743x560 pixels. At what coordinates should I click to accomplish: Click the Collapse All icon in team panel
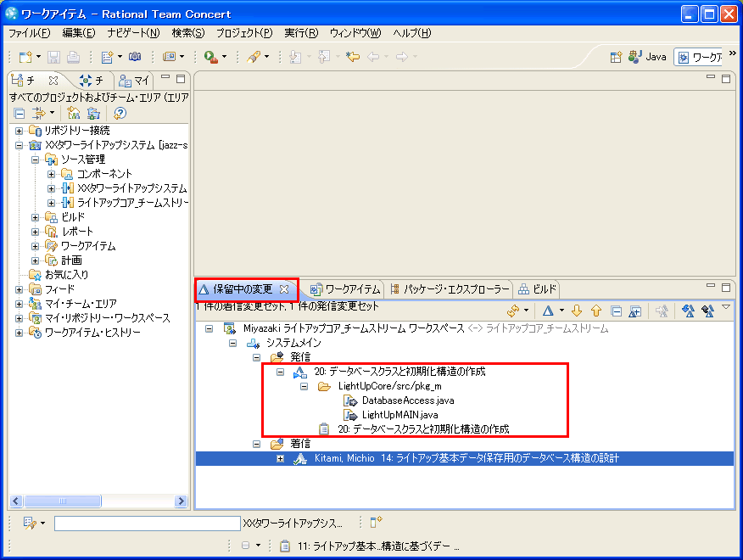(20, 114)
